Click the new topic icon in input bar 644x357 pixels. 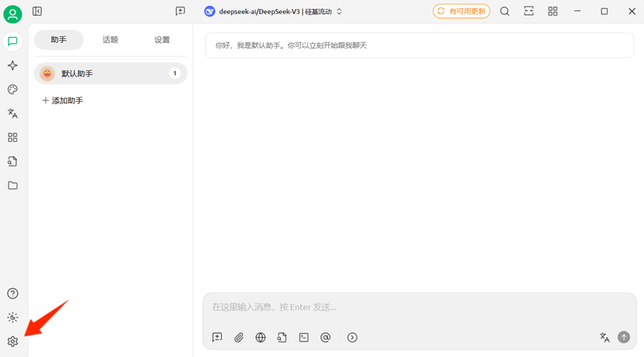[x=217, y=338]
